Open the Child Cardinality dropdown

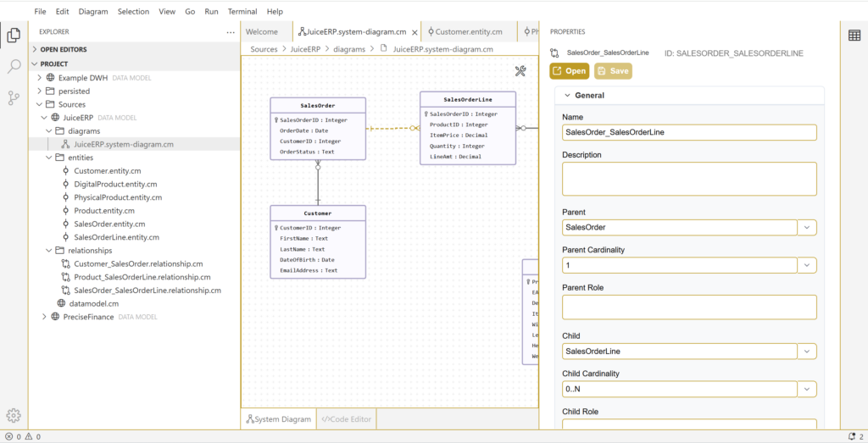pyautogui.click(x=807, y=389)
